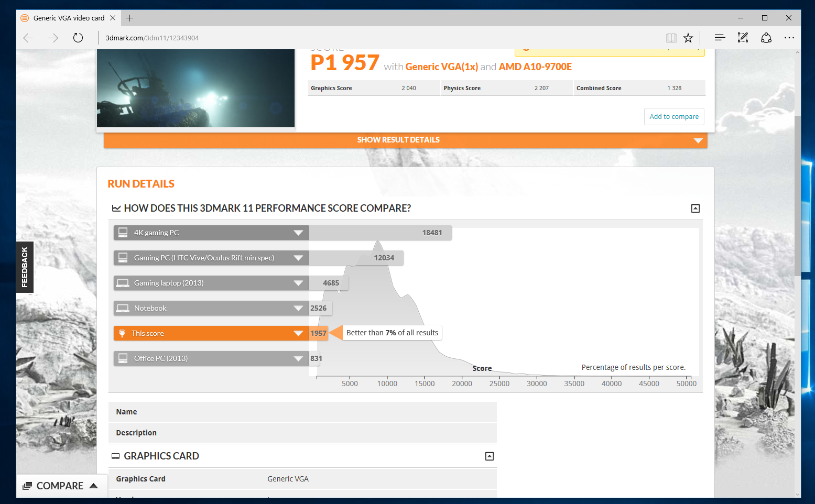Image resolution: width=815 pixels, height=504 pixels.
Task: Open the 4K gaming PC dropdown
Action: (x=298, y=233)
